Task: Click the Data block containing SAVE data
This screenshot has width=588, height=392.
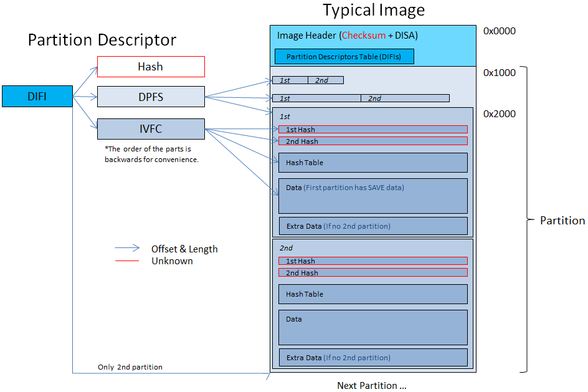Action: [372, 195]
